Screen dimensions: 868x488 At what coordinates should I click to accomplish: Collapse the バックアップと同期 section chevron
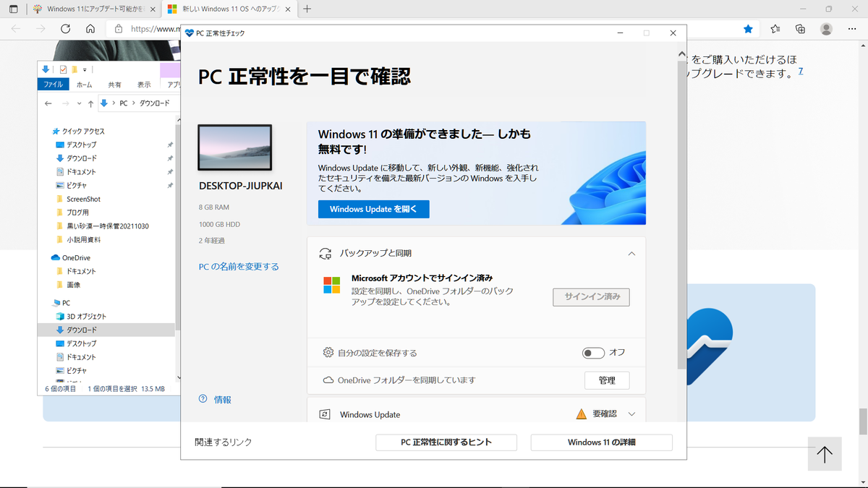[631, 254]
